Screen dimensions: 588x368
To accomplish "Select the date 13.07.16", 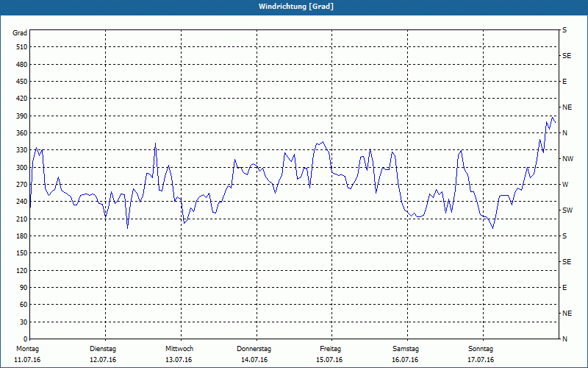I will pos(179,360).
